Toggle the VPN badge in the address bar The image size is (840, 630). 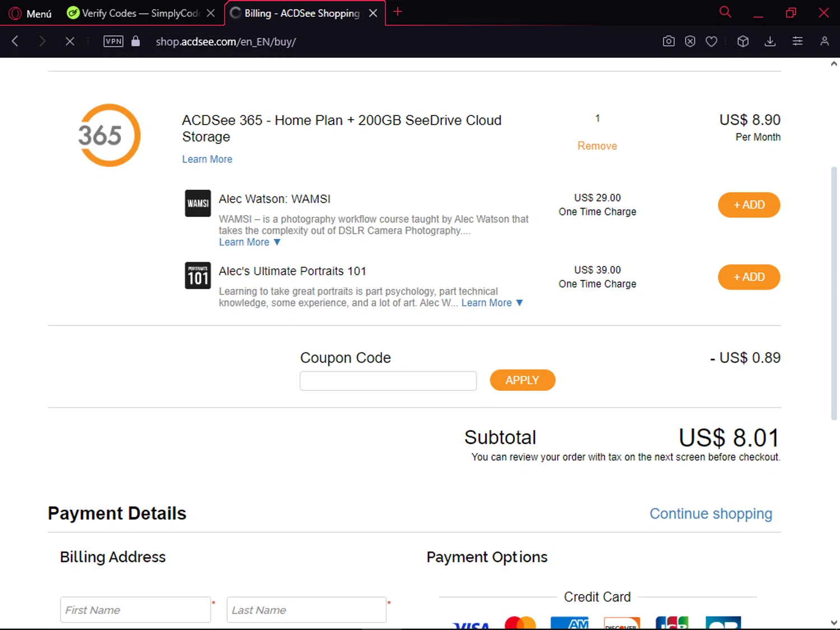click(x=113, y=41)
